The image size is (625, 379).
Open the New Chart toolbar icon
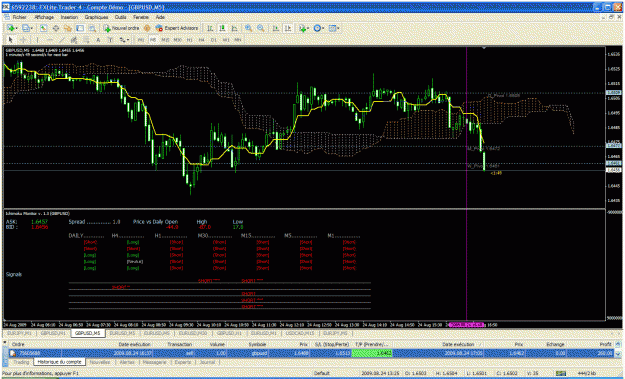10,28
